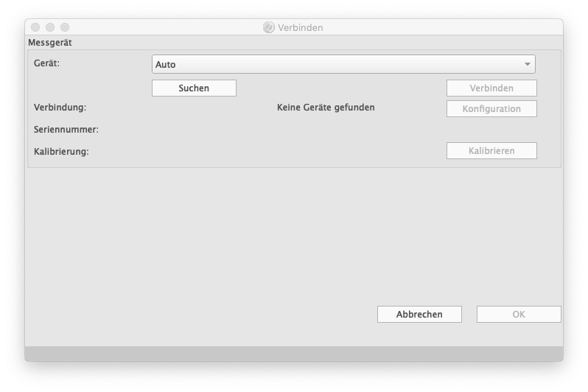Close the Verbinden window
Viewport: 588px width, 392px height.
point(35,27)
